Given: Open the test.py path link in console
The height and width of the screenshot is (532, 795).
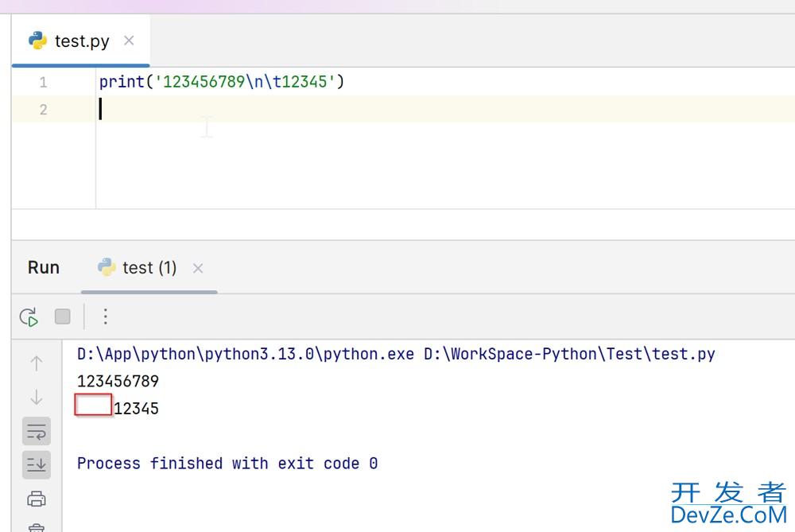Looking at the screenshot, I should pyautogui.click(x=569, y=355).
